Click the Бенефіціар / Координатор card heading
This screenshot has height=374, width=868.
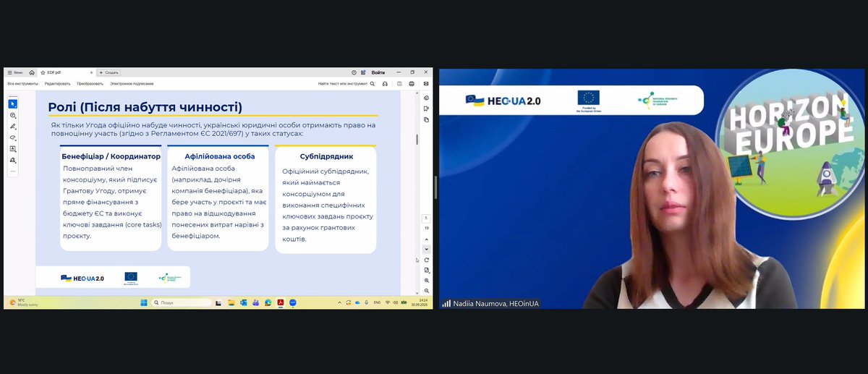coord(111,156)
